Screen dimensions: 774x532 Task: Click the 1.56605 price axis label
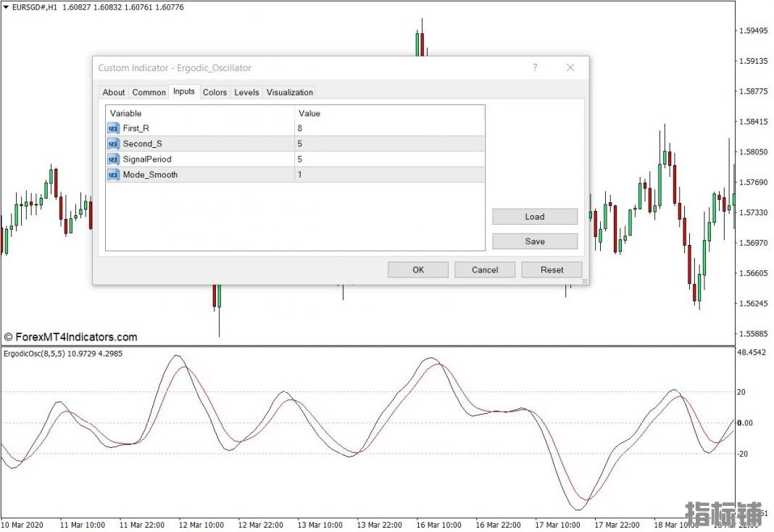pyautogui.click(x=753, y=273)
